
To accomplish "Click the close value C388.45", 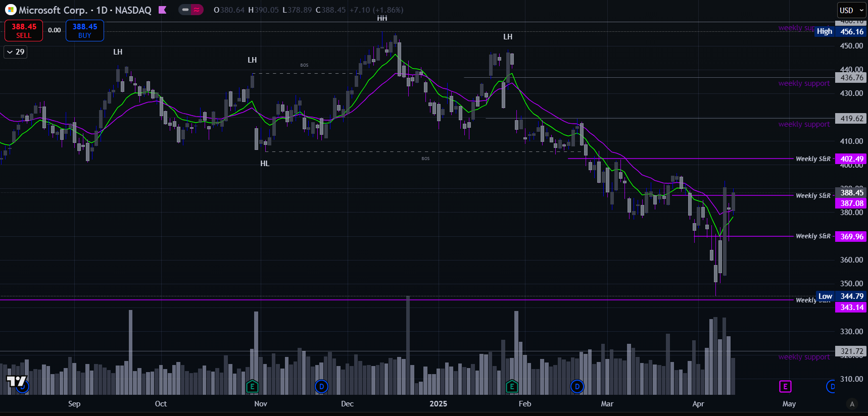I will [331, 10].
